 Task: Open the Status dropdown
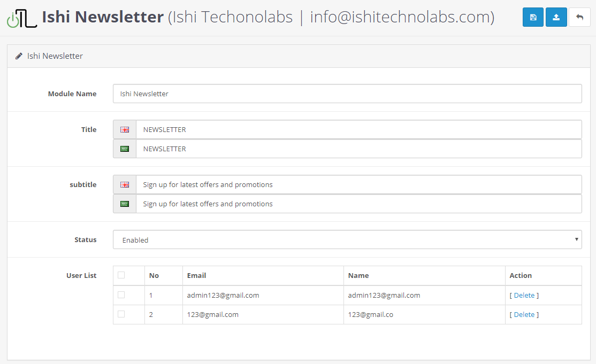(347, 239)
